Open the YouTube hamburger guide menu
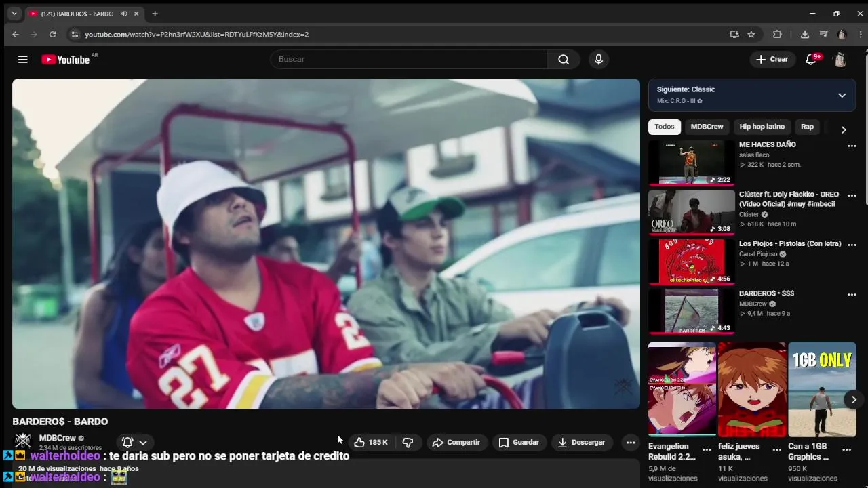Screen dimensions: 868x488 [22, 60]
